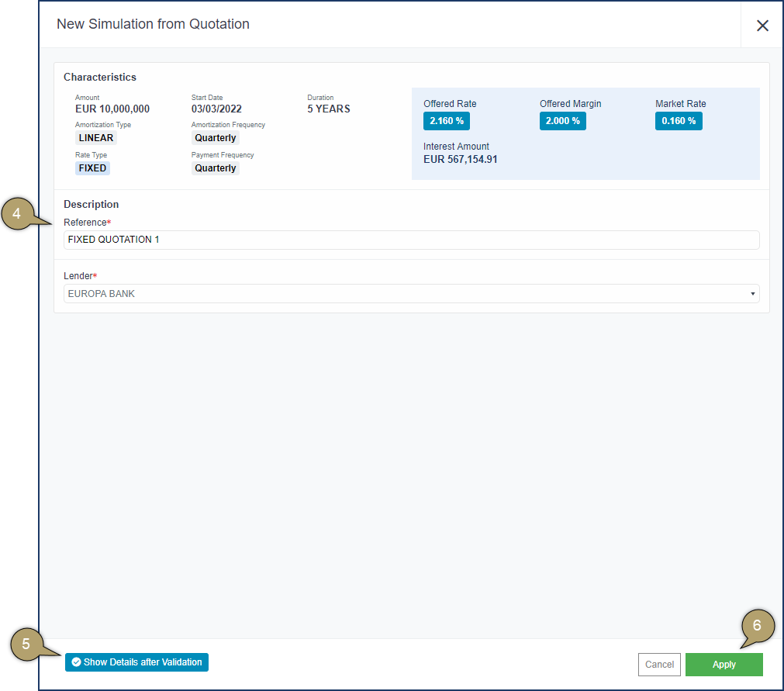The height and width of the screenshot is (691, 784).
Task: Click the Offered Rate 2.160 % badge
Action: point(446,121)
